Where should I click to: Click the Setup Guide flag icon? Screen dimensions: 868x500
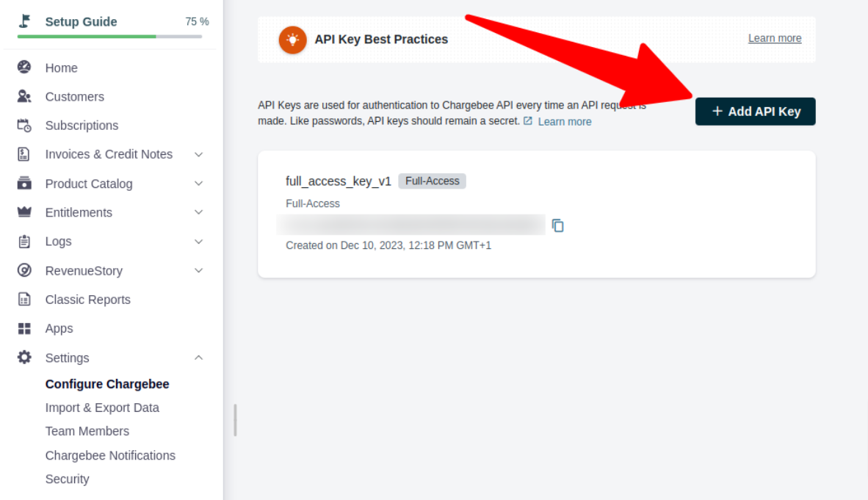[x=24, y=21]
